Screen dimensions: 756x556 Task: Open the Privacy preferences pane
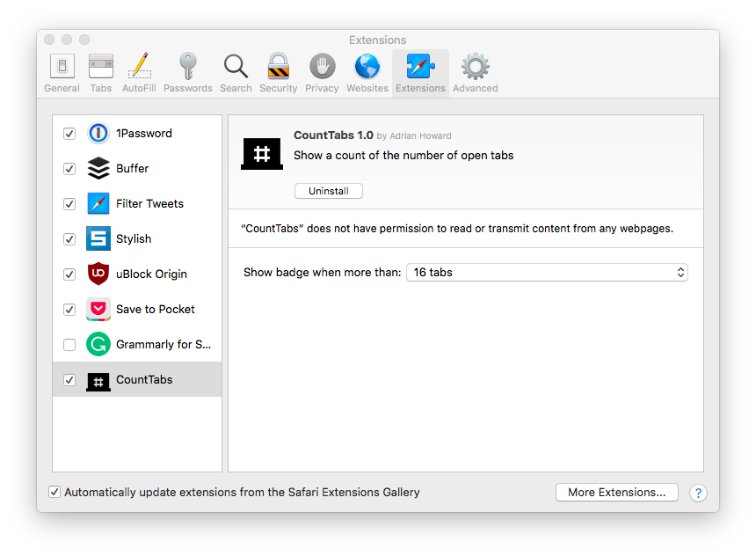tap(322, 73)
